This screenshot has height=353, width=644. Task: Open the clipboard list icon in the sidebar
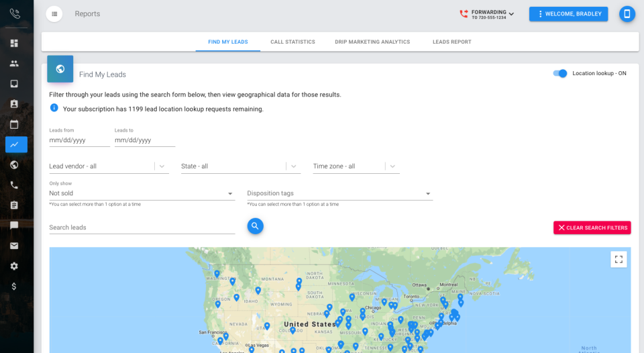[x=14, y=205]
